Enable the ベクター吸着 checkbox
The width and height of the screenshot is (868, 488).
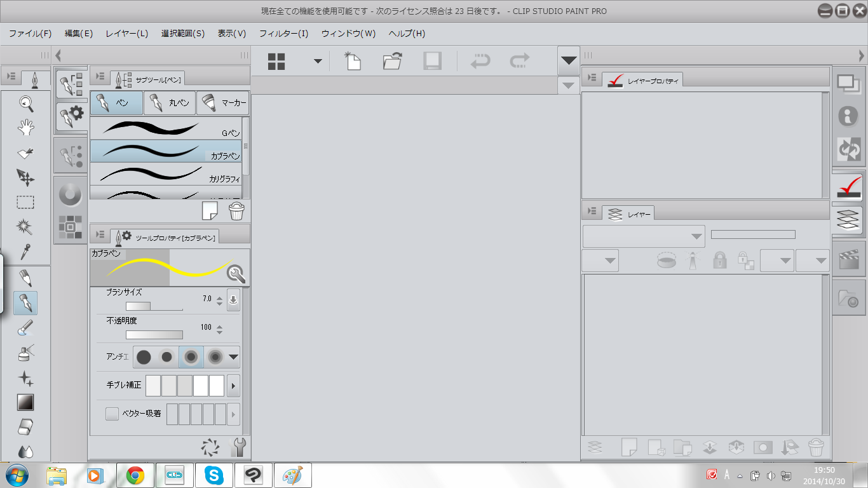112,414
